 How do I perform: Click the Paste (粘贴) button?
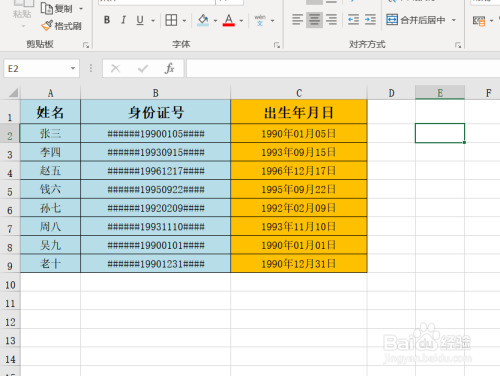[x=22, y=14]
